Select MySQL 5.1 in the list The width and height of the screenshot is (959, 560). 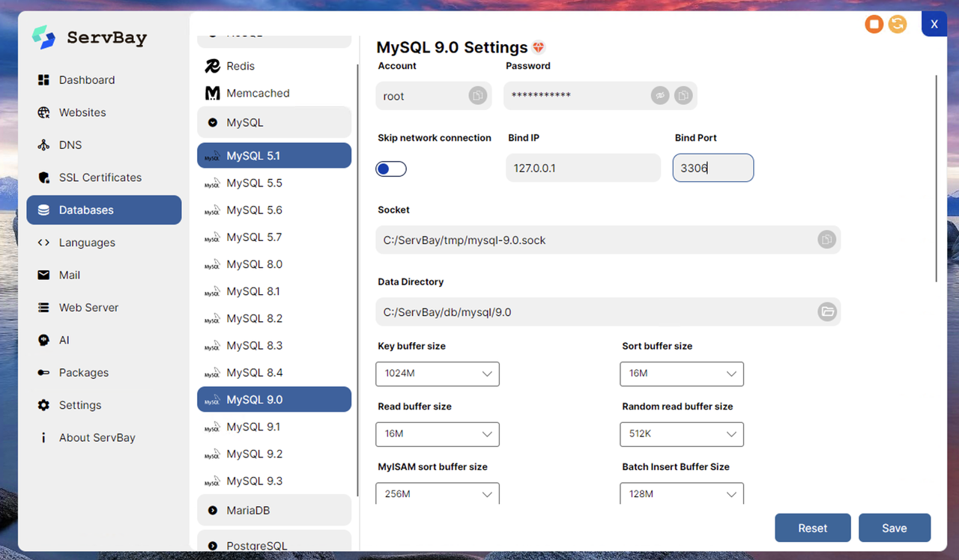pyautogui.click(x=274, y=156)
